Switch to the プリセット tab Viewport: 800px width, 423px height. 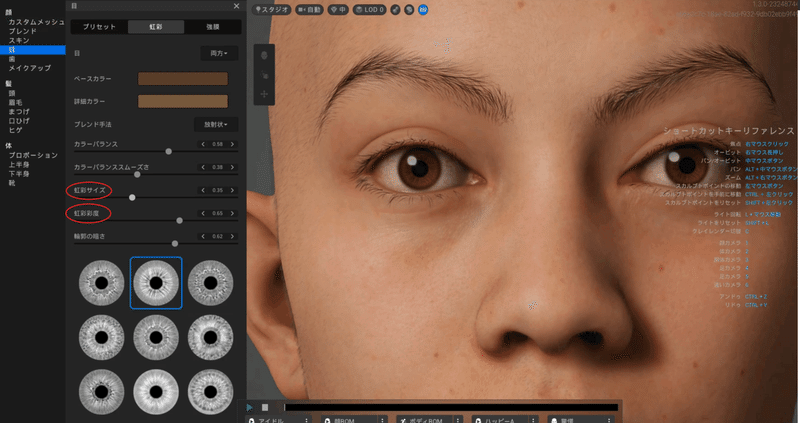(99, 27)
